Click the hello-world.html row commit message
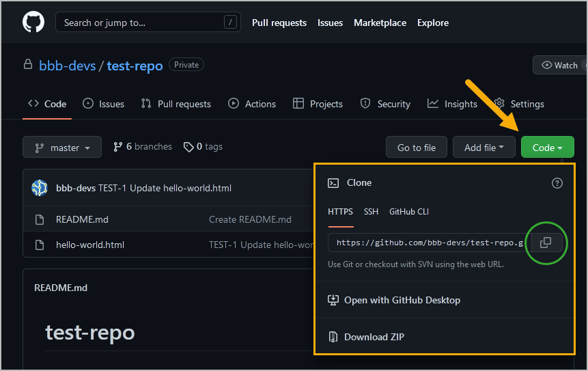 [x=262, y=245]
